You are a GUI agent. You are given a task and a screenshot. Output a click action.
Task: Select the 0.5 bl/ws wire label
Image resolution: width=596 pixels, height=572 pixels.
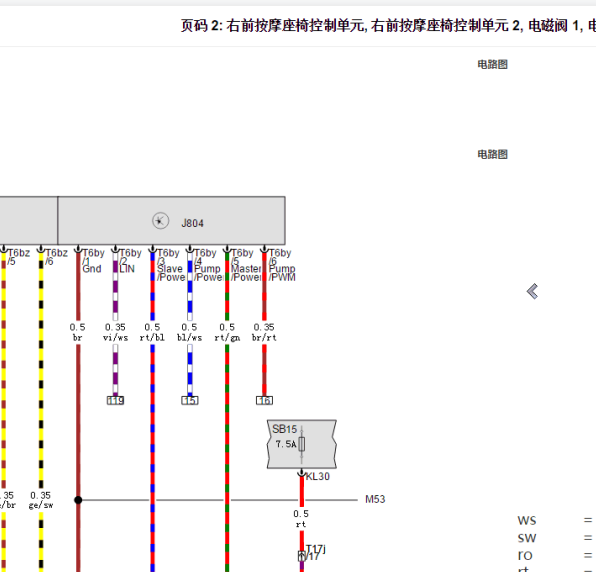(189, 332)
